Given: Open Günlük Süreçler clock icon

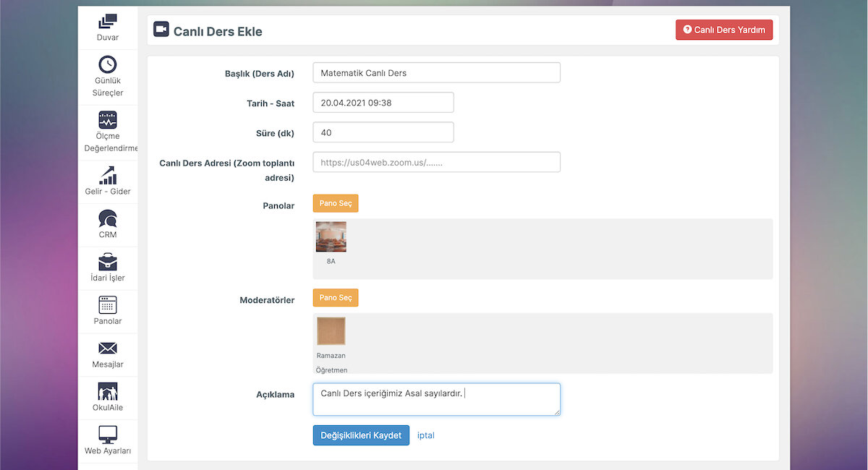Looking at the screenshot, I should pos(108,64).
